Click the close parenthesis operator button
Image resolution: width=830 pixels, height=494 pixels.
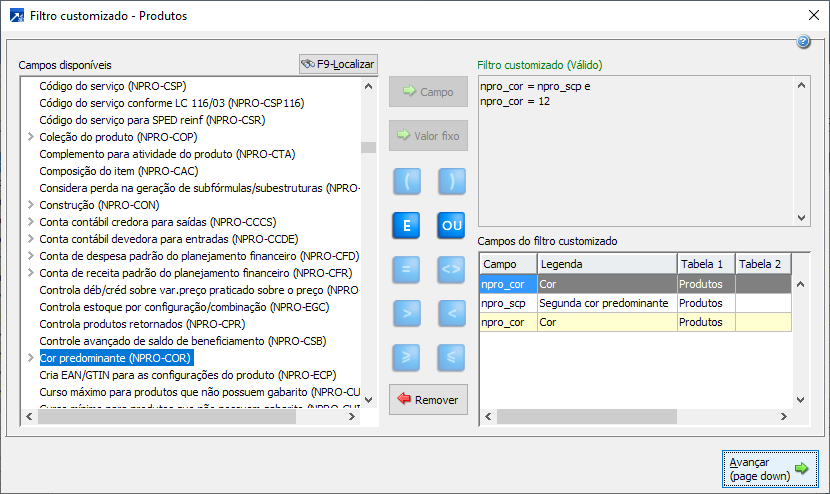point(452,182)
